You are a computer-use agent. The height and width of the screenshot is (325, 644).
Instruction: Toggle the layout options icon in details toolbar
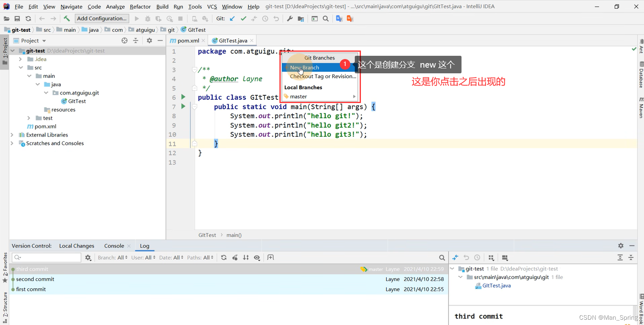click(505, 257)
